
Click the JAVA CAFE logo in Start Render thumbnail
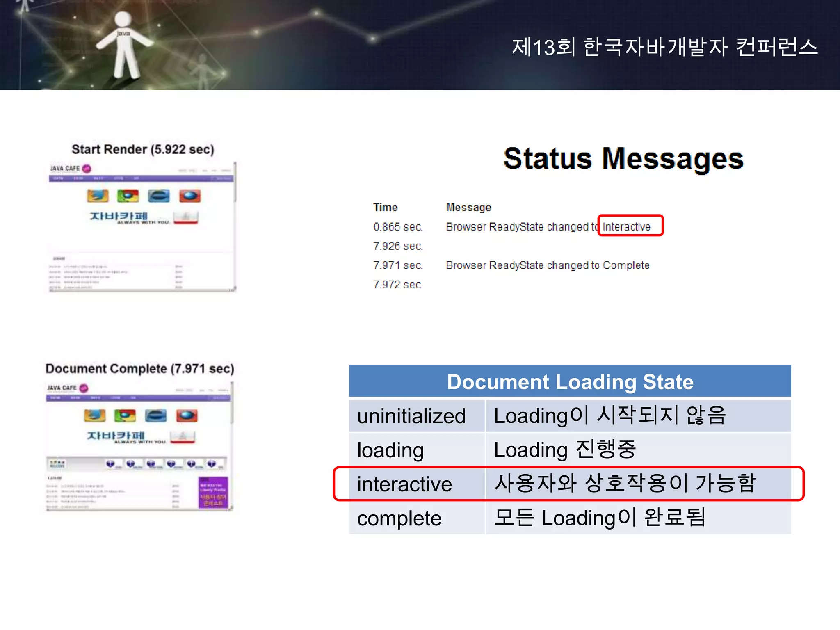pos(71,168)
